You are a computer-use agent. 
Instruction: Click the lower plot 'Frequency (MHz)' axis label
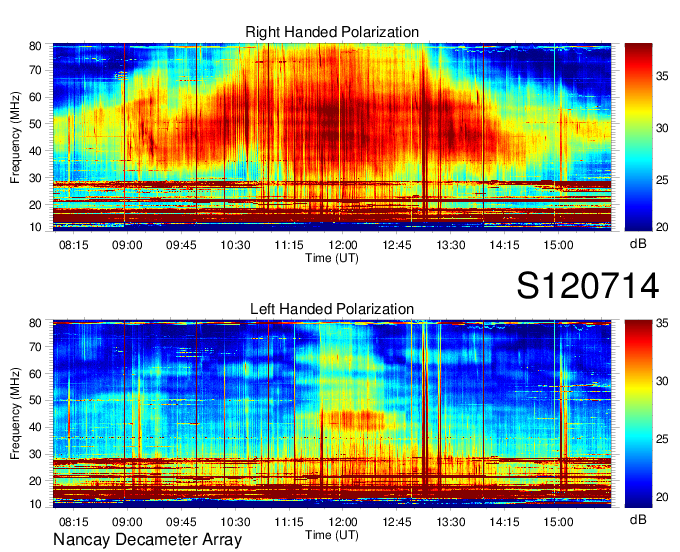coord(15,414)
